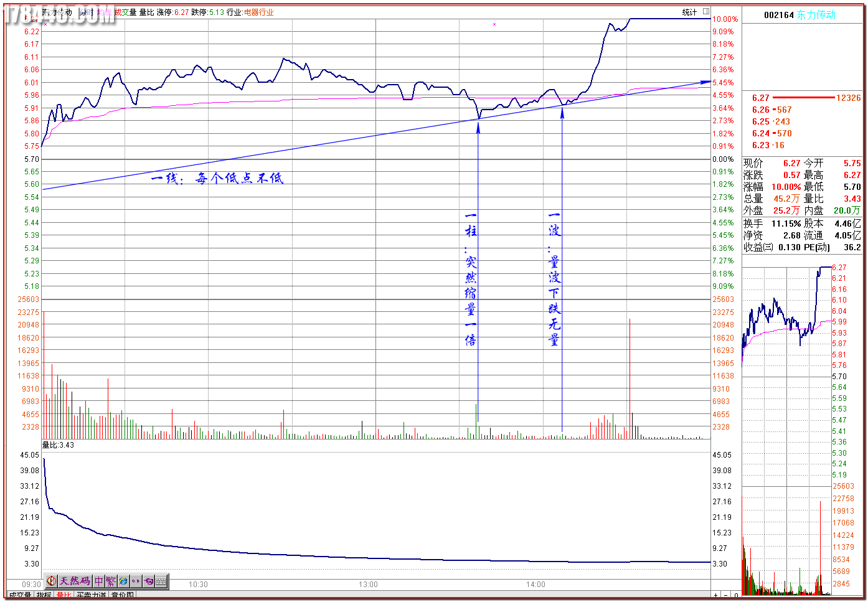Click the 现价 value 6.27

tap(791, 163)
